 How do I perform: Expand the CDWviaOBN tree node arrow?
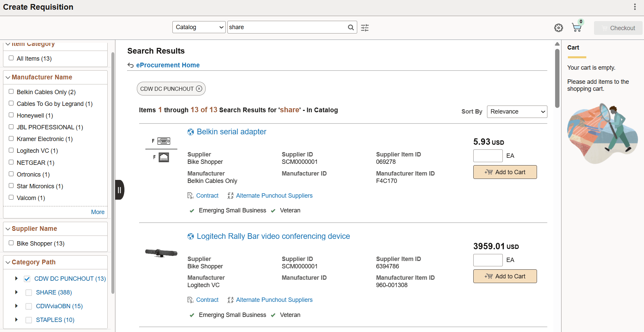pyautogui.click(x=16, y=306)
